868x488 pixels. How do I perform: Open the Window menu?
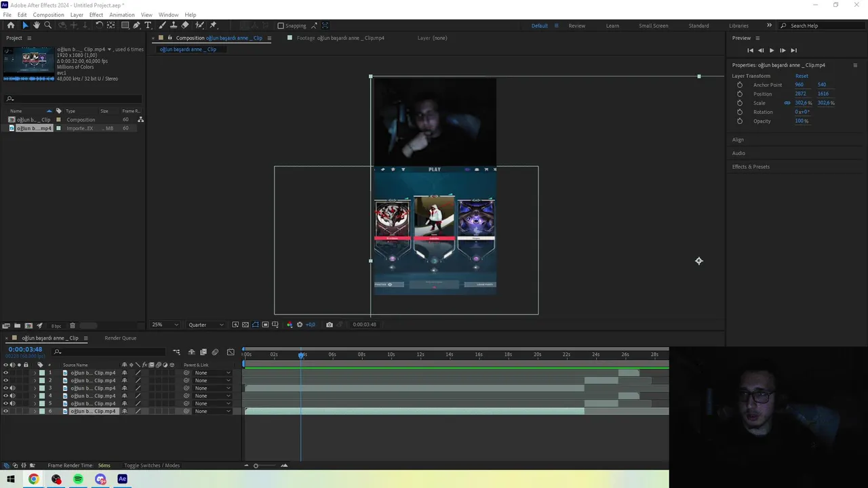click(x=168, y=15)
